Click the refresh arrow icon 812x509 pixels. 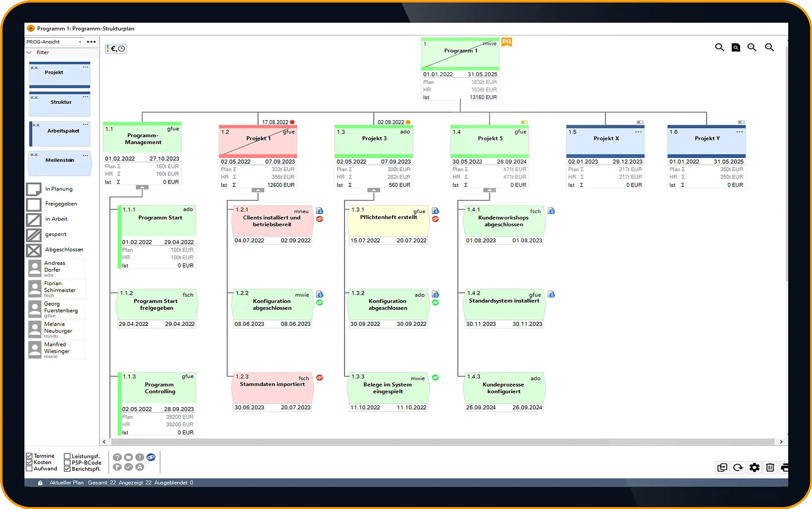(x=738, y=467)
